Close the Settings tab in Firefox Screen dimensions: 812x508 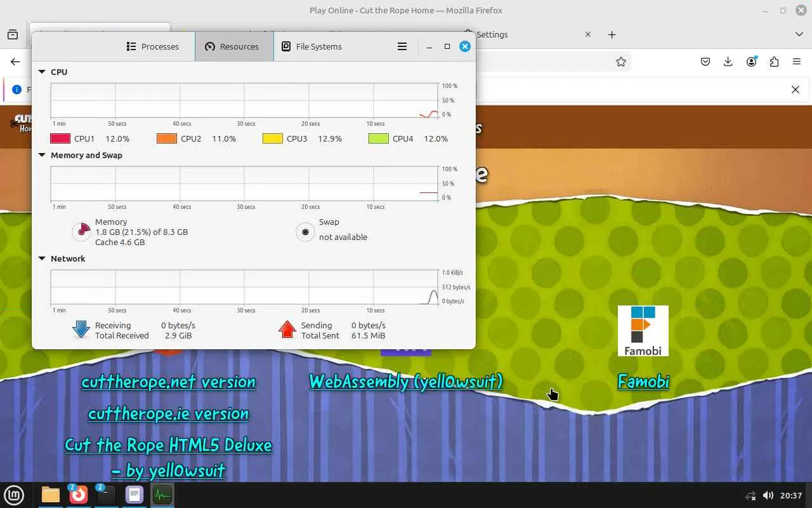coord(588,34)
